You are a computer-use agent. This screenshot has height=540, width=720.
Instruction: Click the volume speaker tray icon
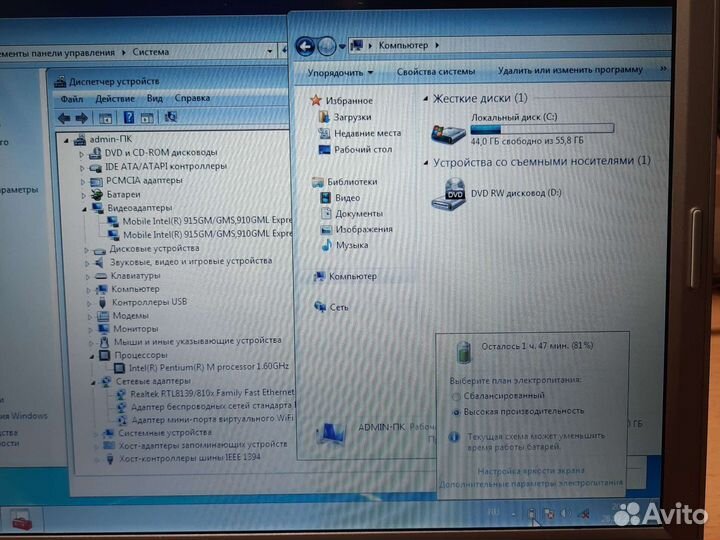[x=565, y=514]
